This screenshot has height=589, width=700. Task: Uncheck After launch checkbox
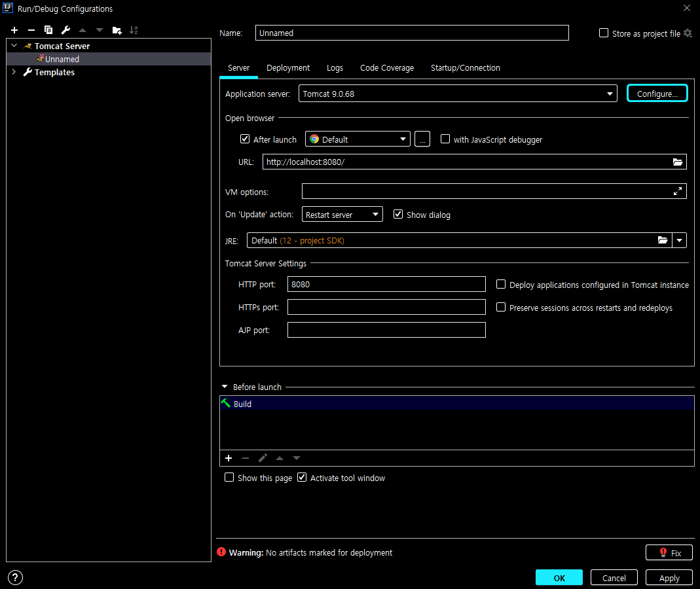245,139
